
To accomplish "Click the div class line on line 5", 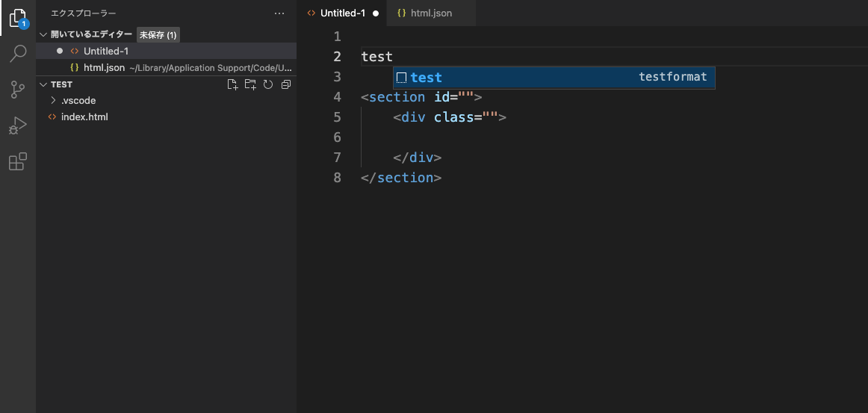I will point(450,117).
